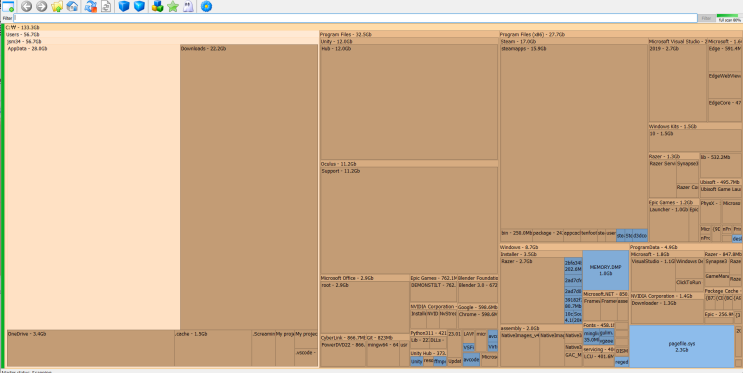This screenshot has width=743, height=373.
Task: Select the Launcher - 1.0Gb block
Action: tap(669, 224)
